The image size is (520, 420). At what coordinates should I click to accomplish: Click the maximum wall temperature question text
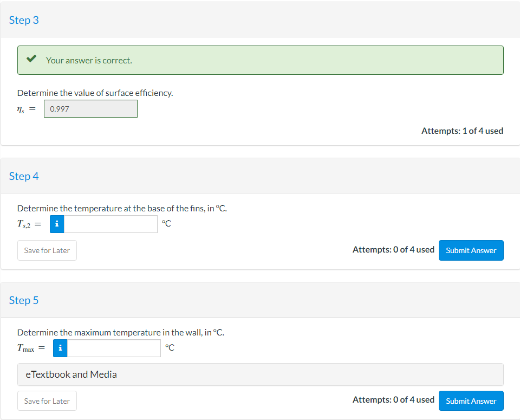click(121, 332)
